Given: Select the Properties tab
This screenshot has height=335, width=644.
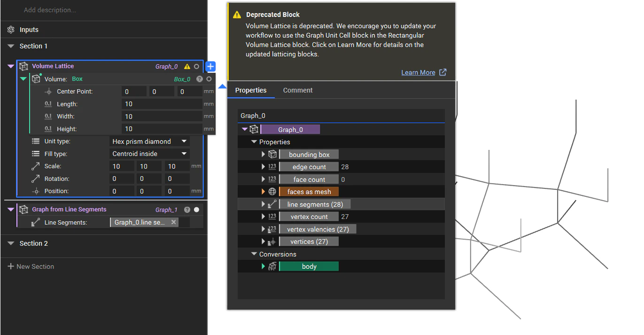Looking at the screenshot, I should 251,90.
